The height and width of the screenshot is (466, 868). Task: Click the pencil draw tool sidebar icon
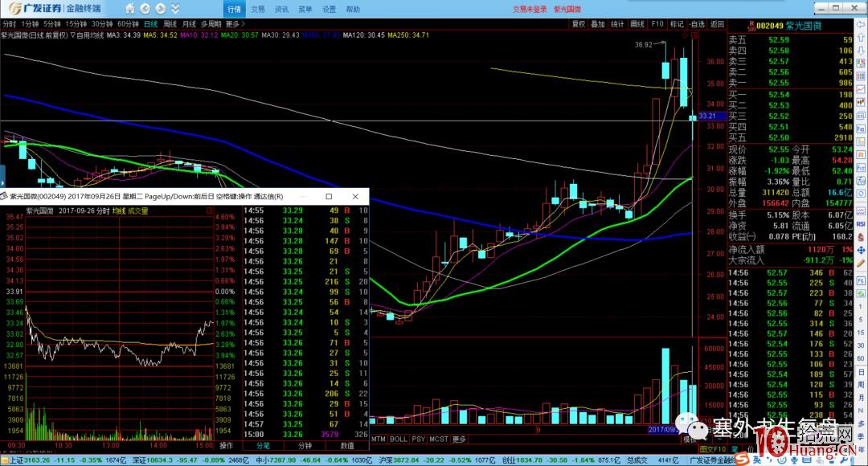pos(862,263)
